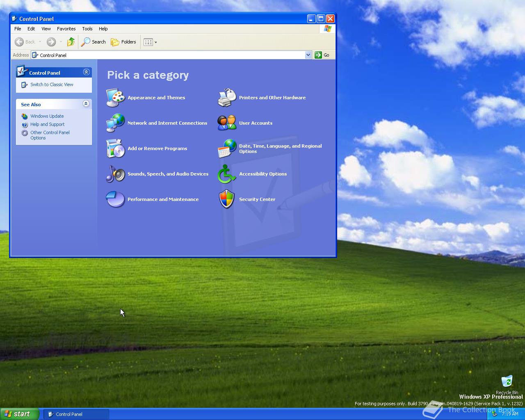
Task: Open the User Accounts people icon
Action: (x=227, y=123)
